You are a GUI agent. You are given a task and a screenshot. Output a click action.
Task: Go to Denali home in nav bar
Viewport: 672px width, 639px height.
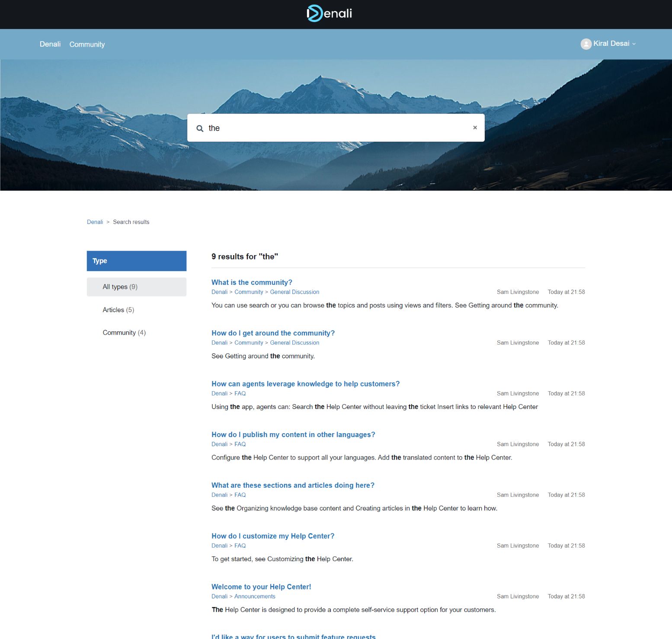click(50, 44)
